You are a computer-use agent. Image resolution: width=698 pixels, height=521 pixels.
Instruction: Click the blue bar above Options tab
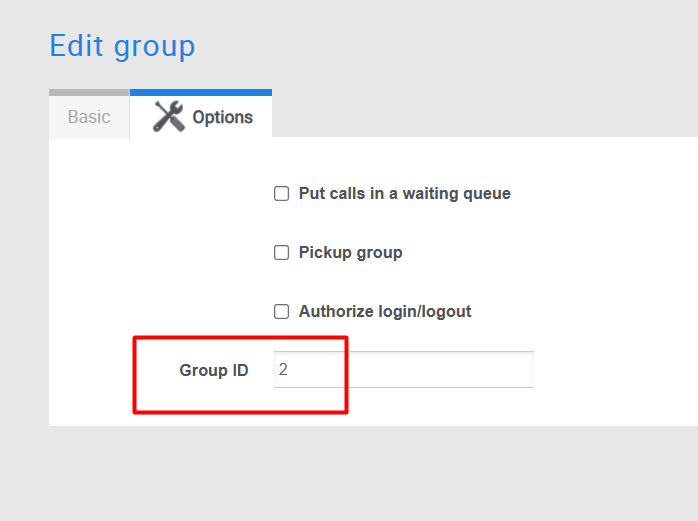201,92
